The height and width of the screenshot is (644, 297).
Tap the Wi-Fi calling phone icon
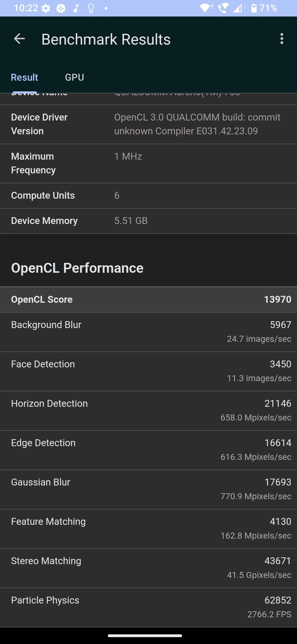click(x=223, y=8)
